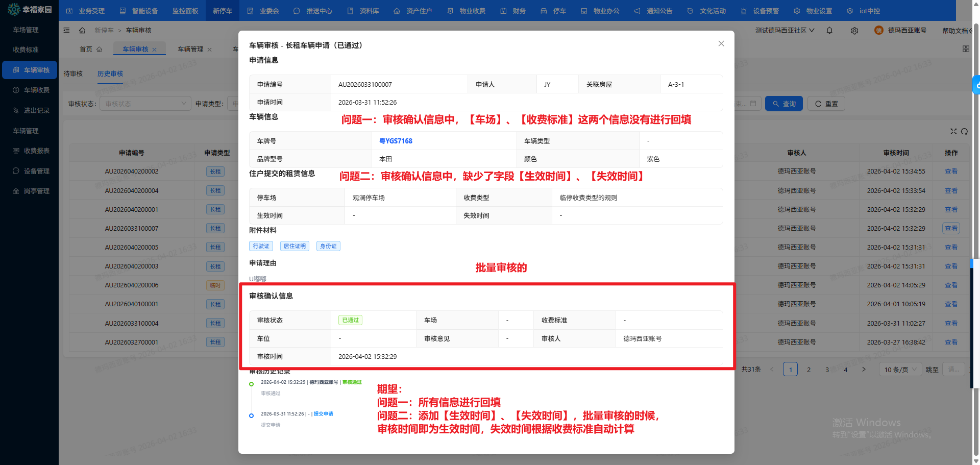Viewport: 980px width, 465px height.
Task: Click the 查询 search button
Action: (783, 104)
